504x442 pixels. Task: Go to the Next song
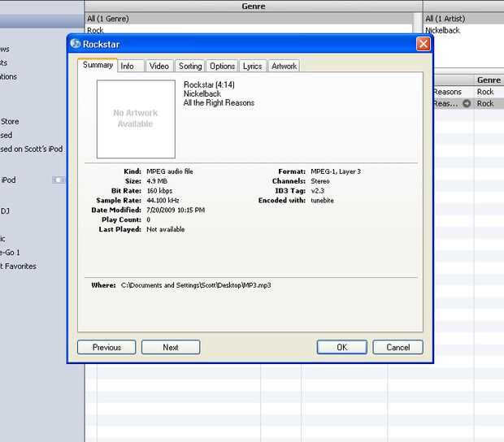pyautogui.click(x=171, y=347)
